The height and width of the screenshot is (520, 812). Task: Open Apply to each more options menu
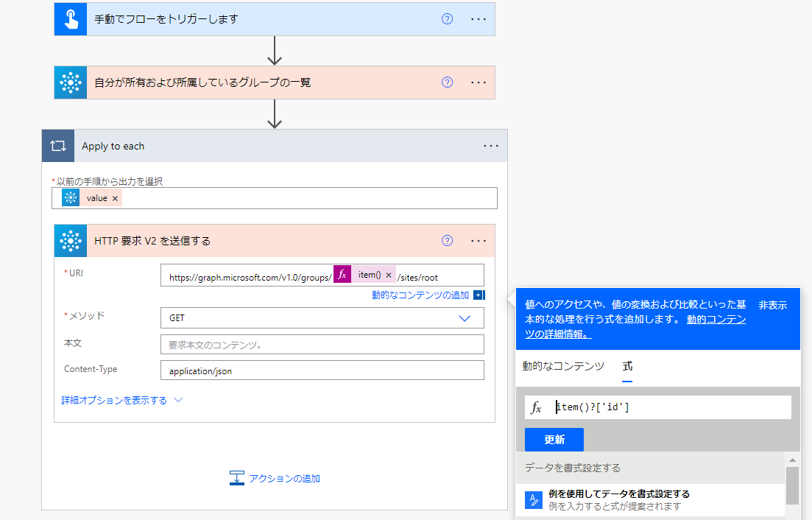tap(491, 146)
